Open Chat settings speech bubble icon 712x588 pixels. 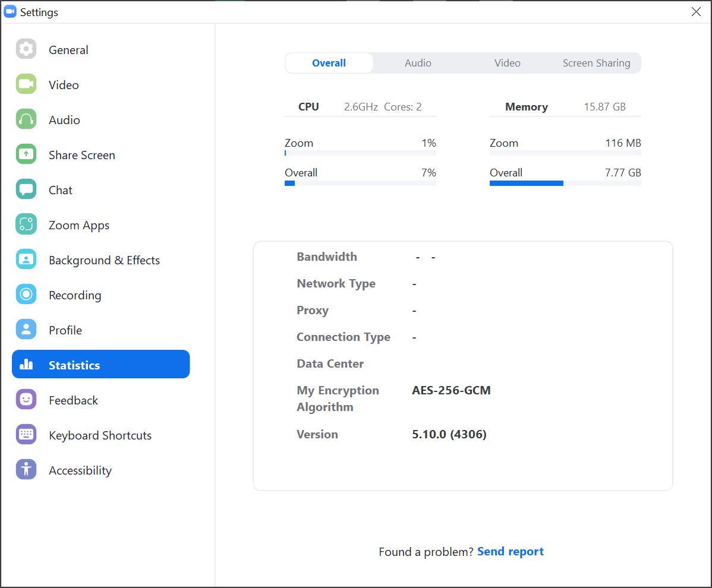(x=26, y=189)
